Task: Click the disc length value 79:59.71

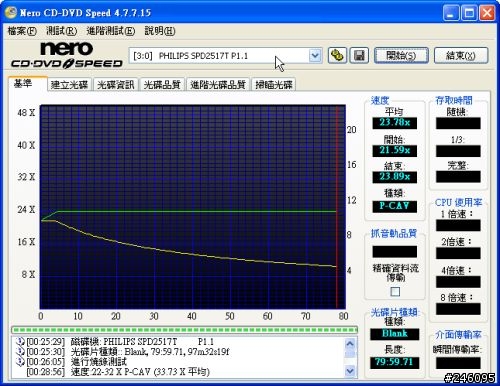Action: click(395, 362)
